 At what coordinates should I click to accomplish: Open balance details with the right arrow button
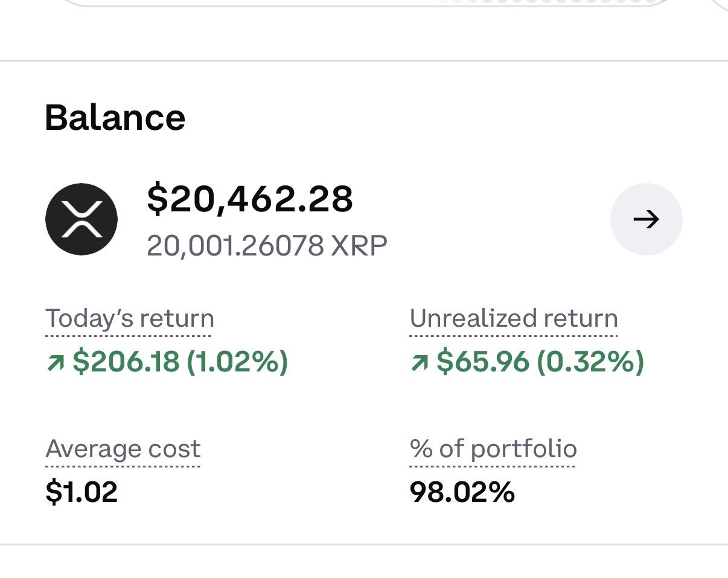click(x=647, y=219)
